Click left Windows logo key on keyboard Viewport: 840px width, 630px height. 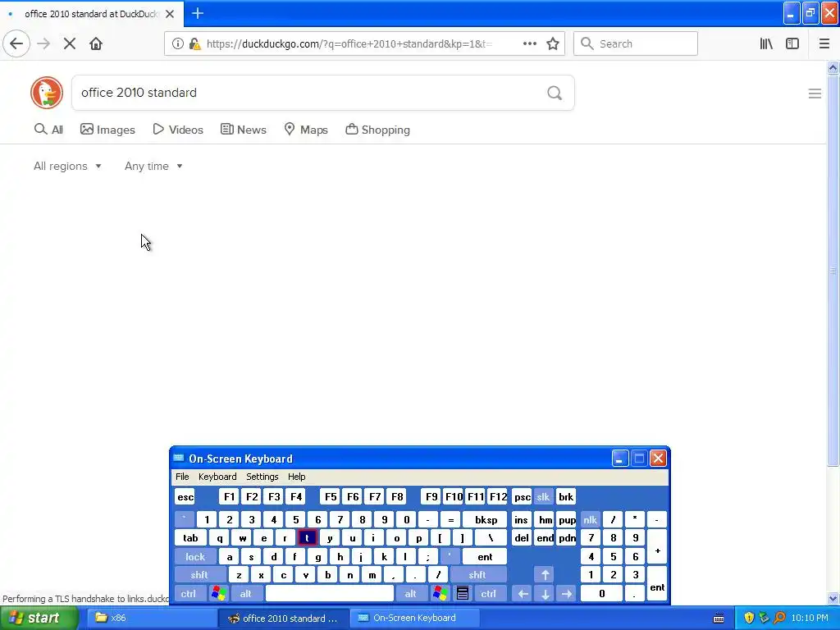click(218, 594)
